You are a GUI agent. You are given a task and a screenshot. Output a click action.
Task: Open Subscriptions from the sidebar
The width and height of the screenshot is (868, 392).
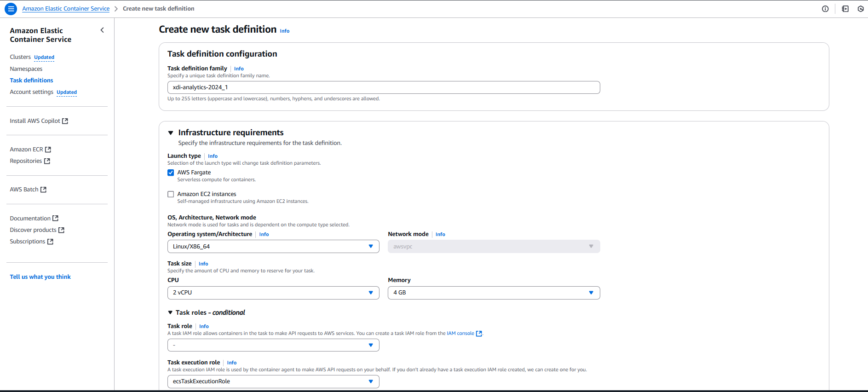[x=28, y=242]
